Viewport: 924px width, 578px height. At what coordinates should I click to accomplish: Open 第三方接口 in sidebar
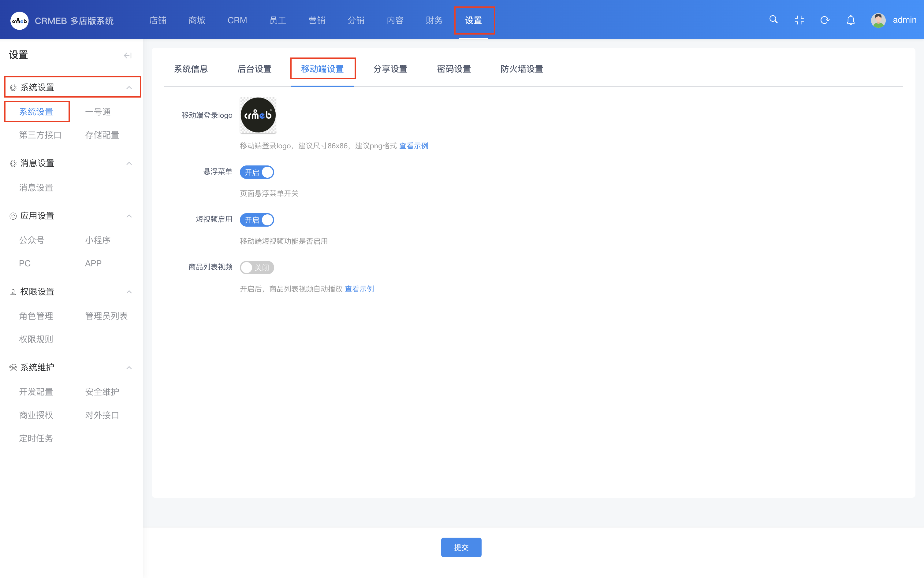(40, 135)
